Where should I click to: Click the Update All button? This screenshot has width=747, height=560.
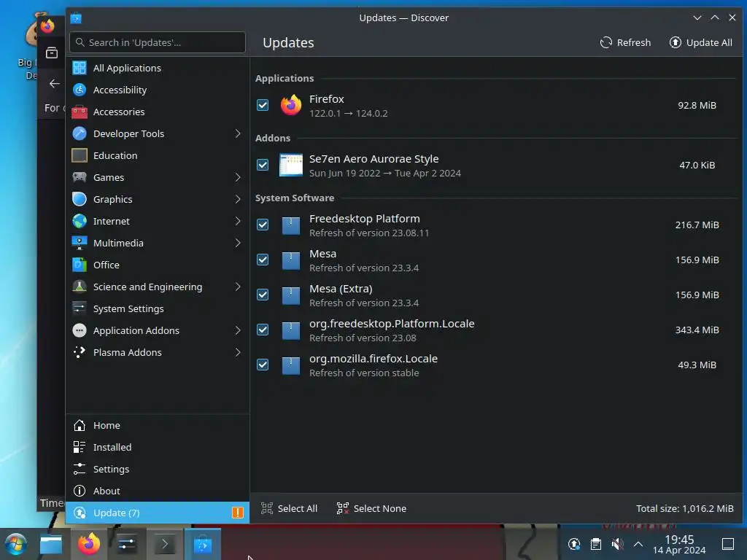tap(701, 43)
